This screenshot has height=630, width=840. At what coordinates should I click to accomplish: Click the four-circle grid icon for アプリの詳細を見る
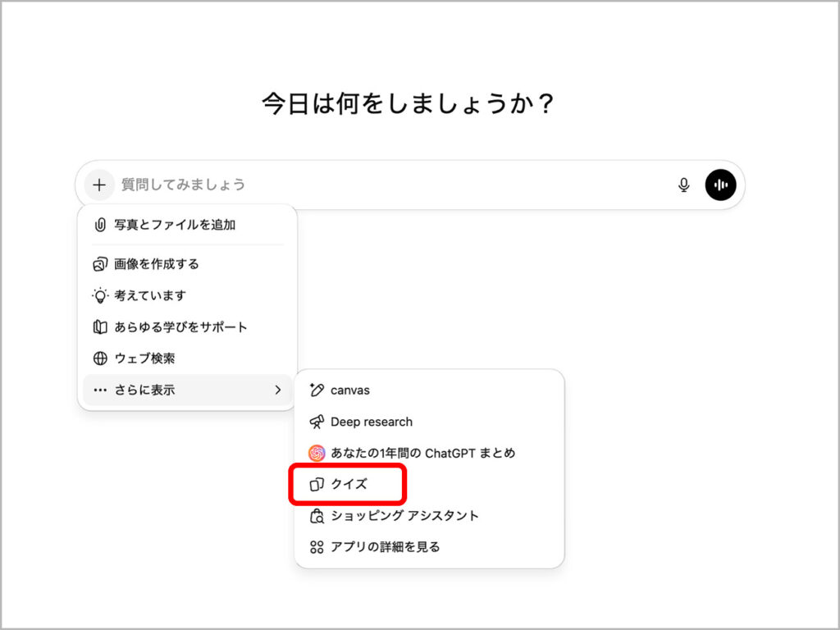point(317,547)
